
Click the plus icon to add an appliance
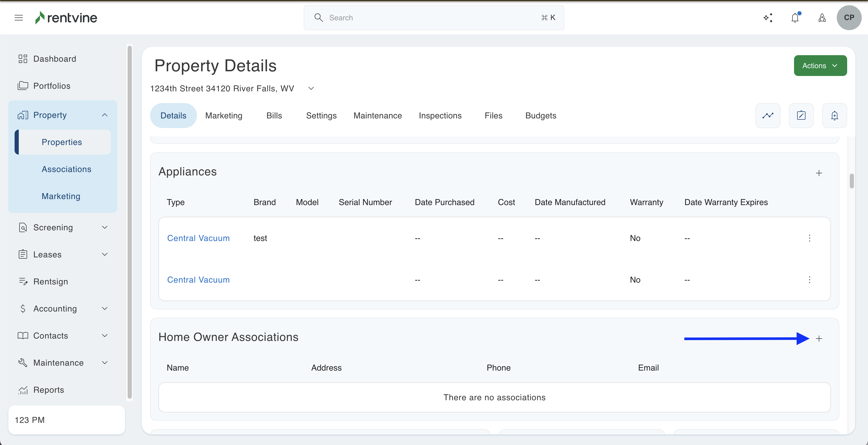(x=819, y=173)
